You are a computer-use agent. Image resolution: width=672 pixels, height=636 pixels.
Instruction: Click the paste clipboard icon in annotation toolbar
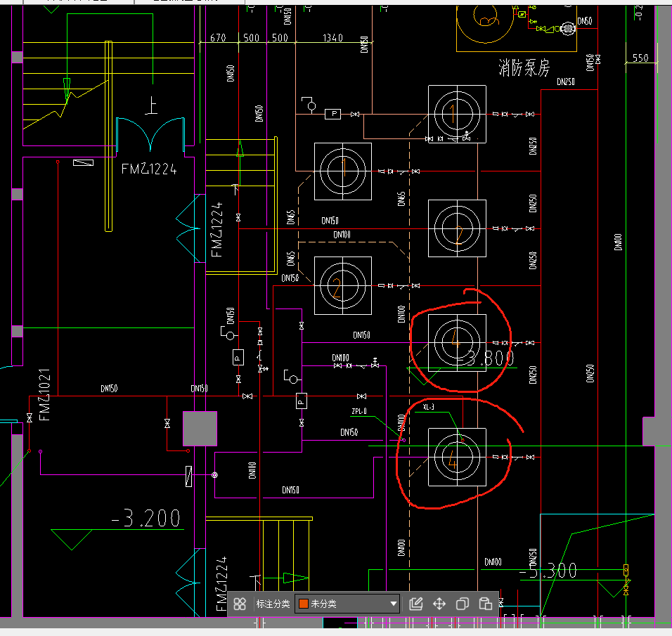pos(485,604)
